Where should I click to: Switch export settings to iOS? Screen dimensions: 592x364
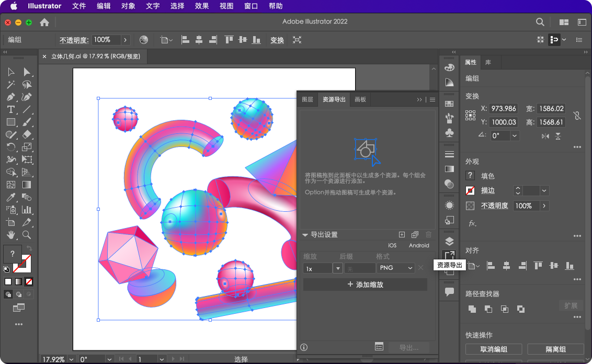pos(392,245)
